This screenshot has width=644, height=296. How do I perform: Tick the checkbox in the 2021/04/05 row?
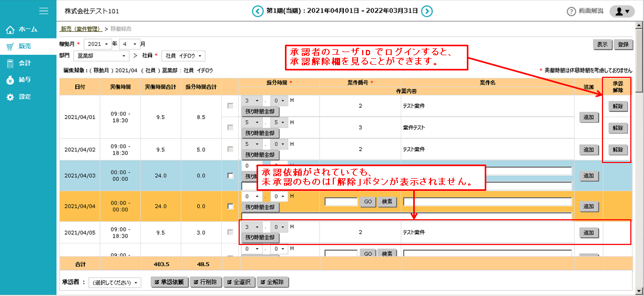[230, 232]
